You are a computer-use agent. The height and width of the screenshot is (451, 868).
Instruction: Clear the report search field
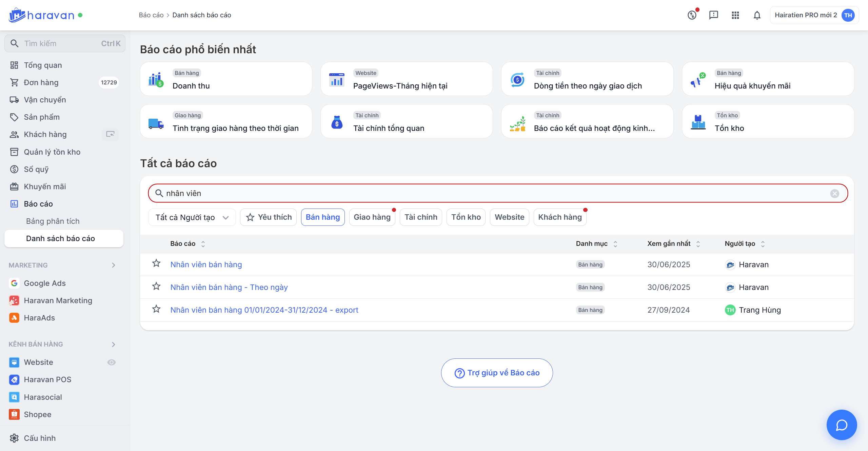pyautogui.click(x=834, y=193)
